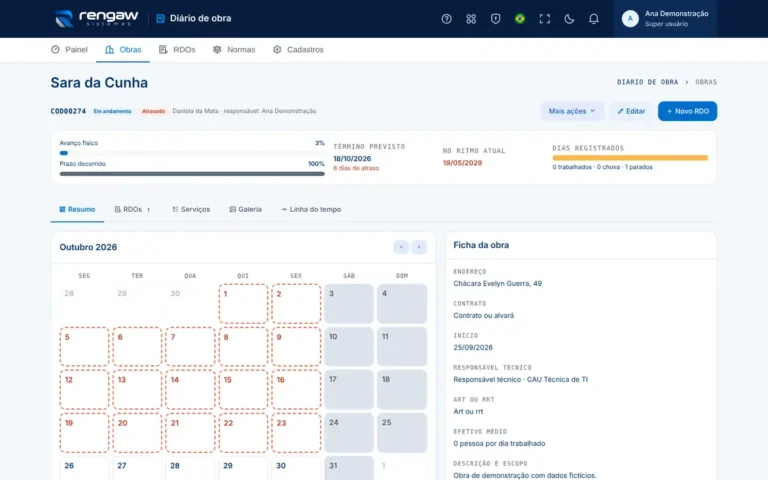This screenshot has width=768, height=480.
Task: Expand the Mais ações dropdown
Action: click(x=572, y=111)
